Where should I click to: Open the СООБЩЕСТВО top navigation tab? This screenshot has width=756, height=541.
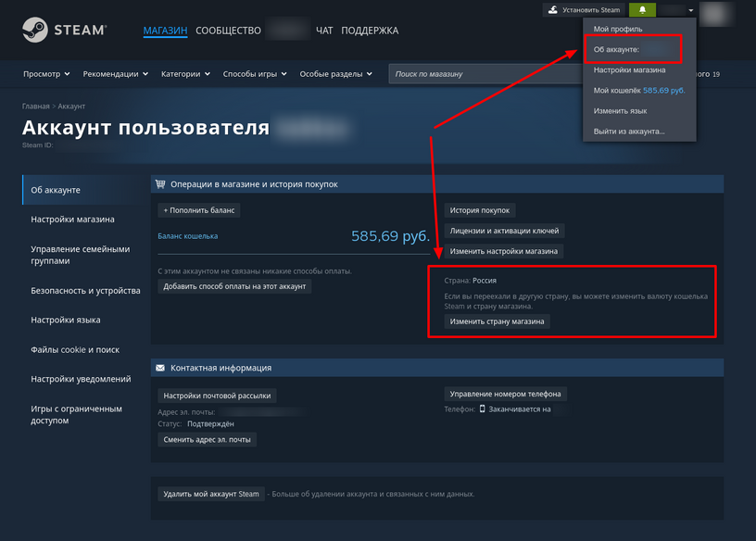tap(228, 31)
